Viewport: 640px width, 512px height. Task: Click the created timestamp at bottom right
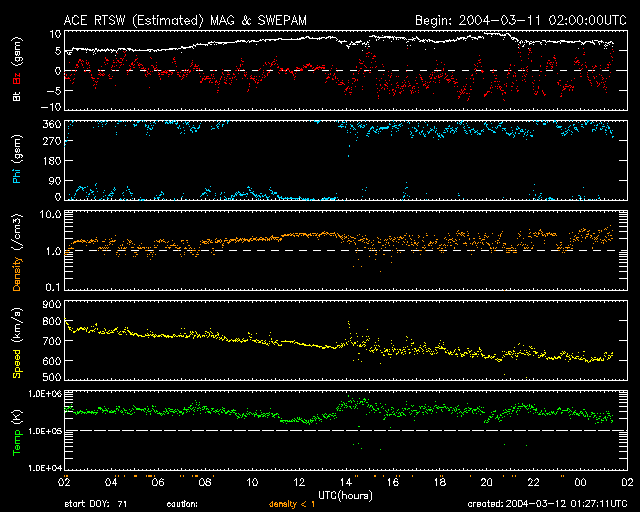pyautogui.click(x=546, y=505)
